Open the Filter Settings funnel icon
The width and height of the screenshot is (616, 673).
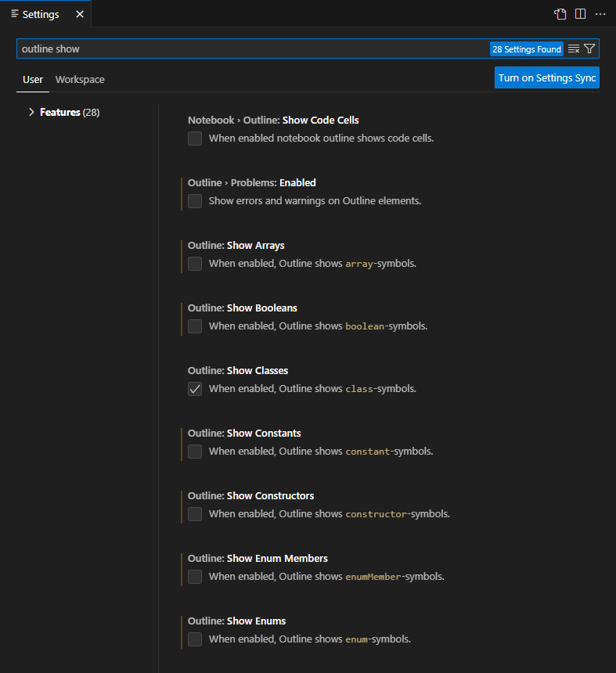tap(591, 49)
